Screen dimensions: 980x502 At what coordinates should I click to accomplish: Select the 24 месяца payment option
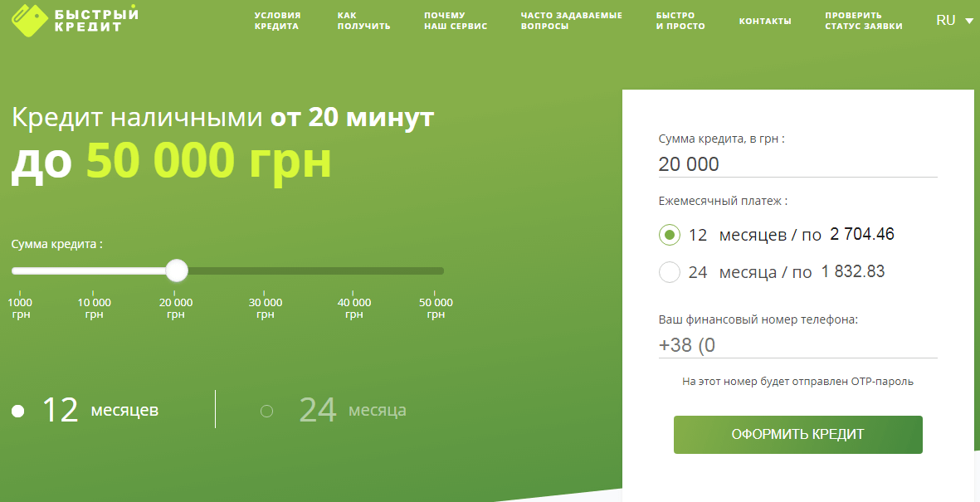(669, 271)
